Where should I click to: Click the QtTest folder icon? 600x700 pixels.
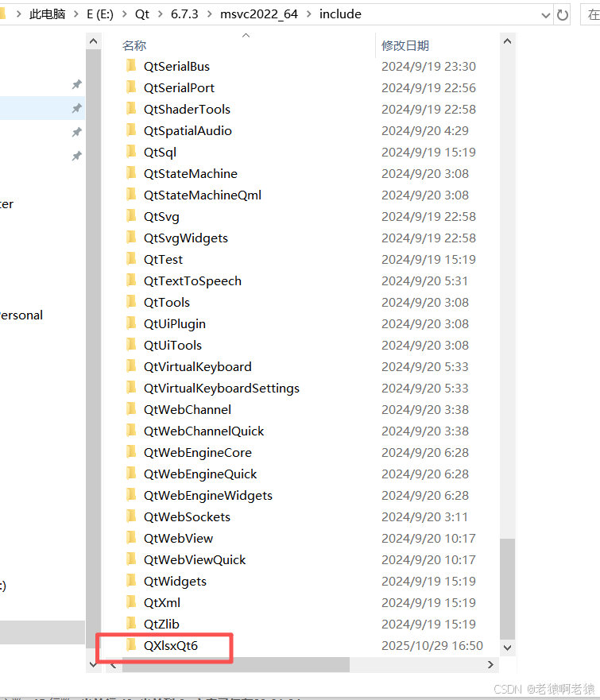pyautogui.click(x=131, y=259)
